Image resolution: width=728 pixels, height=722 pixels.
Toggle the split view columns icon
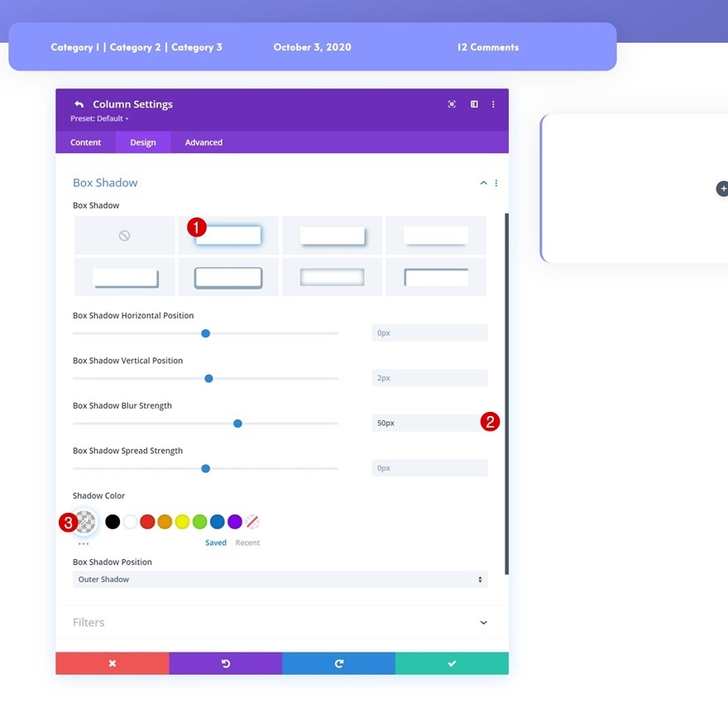[x=474, y=104]
